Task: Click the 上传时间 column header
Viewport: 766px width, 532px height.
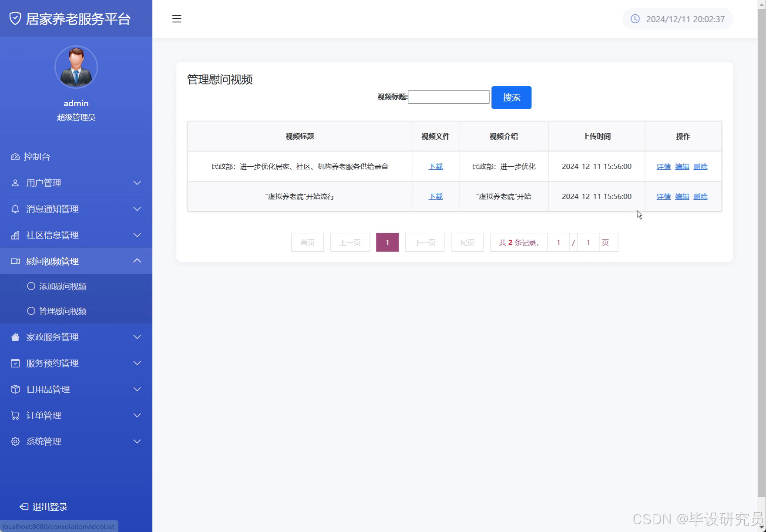Action: pos(597,136)
